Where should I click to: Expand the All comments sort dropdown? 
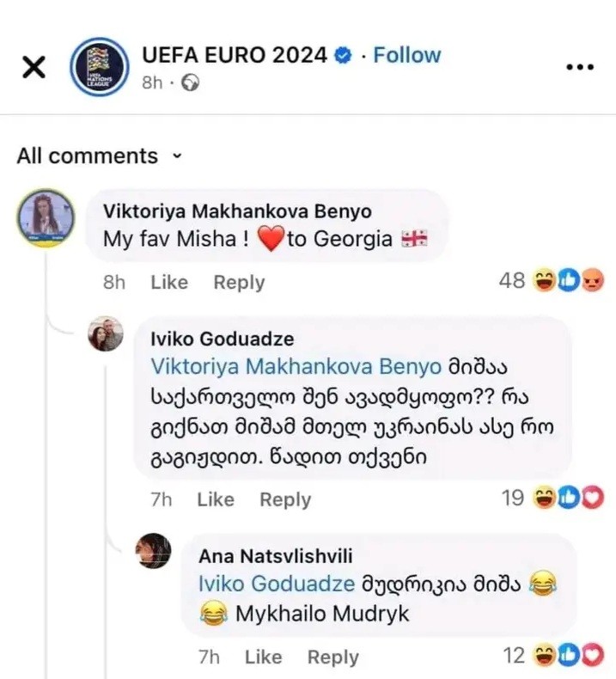click(x=100, y=156)
